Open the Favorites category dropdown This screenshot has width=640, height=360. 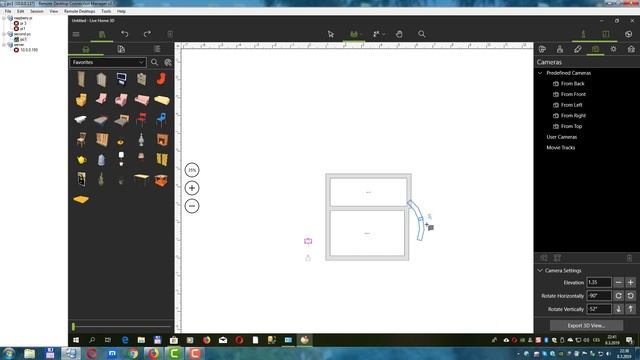pos(108,62)
